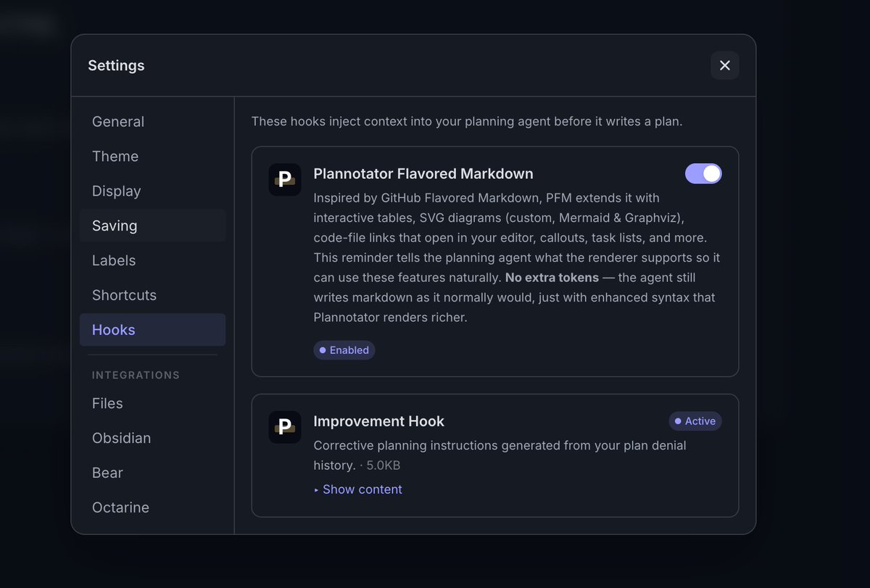870x588 pixels.
Task: Open the Theme settings section
Action: [x=152, y=157]
